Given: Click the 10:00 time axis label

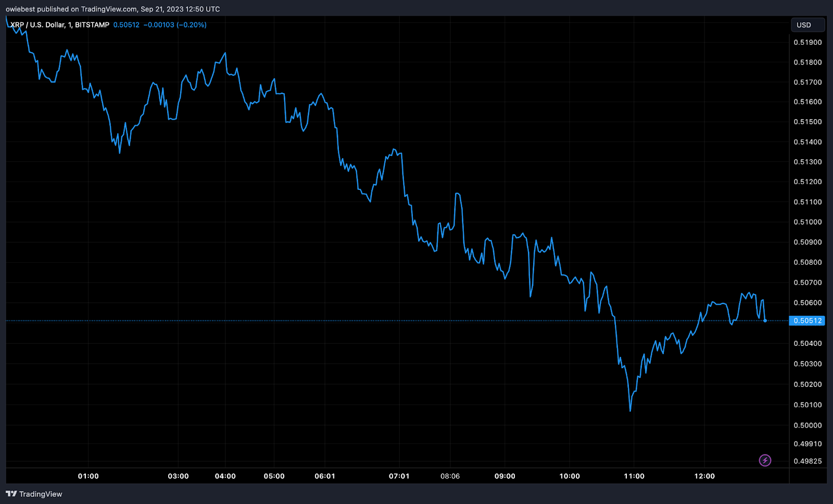Looking at the screenshot, I should click(570, 476).
